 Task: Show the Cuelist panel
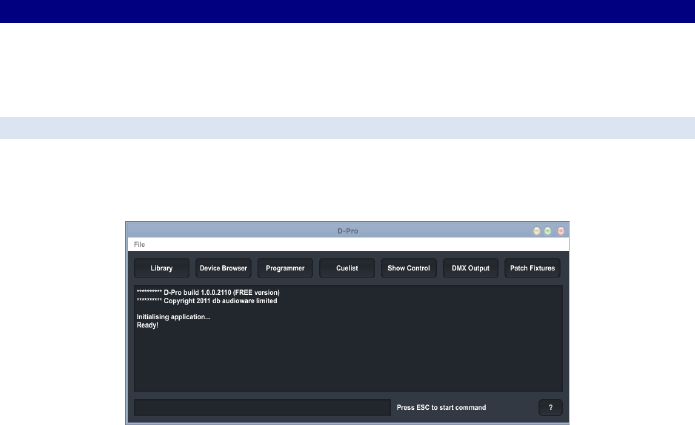[x=347, y=268]
